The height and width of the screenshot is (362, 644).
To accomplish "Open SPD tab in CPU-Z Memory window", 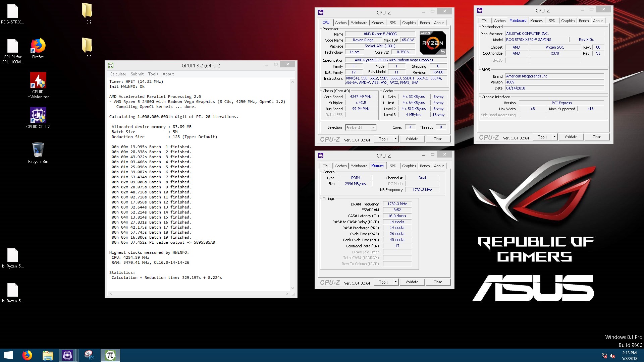I will 393,166.
